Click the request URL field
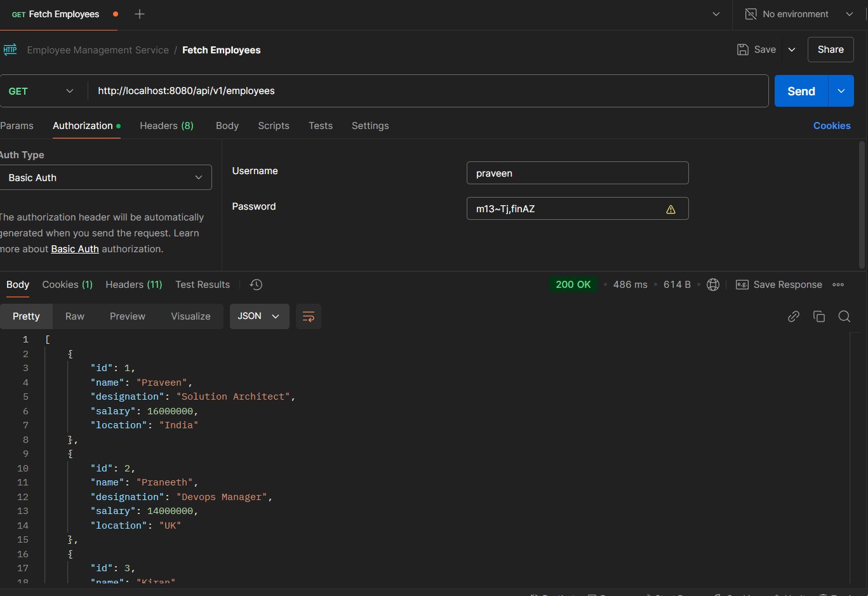This screenshot has width=868, height=596. [x=428, y=91]
